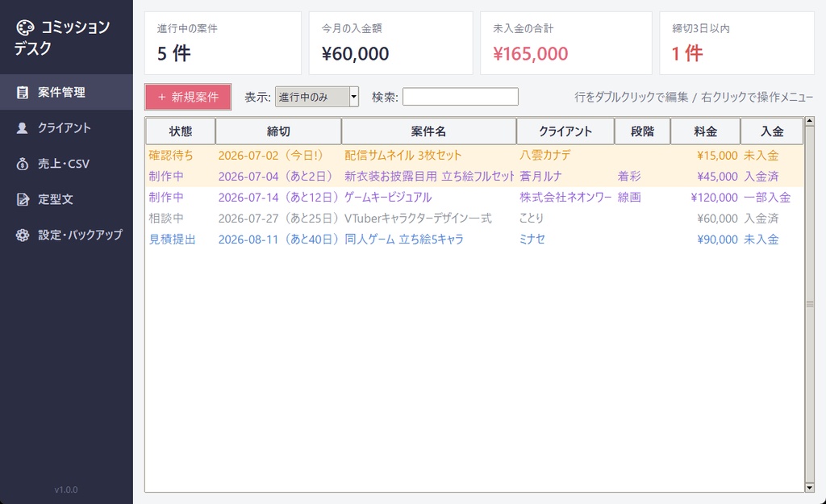826x504 pixels.
Task: Open the 進行中のみ combo box
Action: pyautogui.click(x=316, y=97)
